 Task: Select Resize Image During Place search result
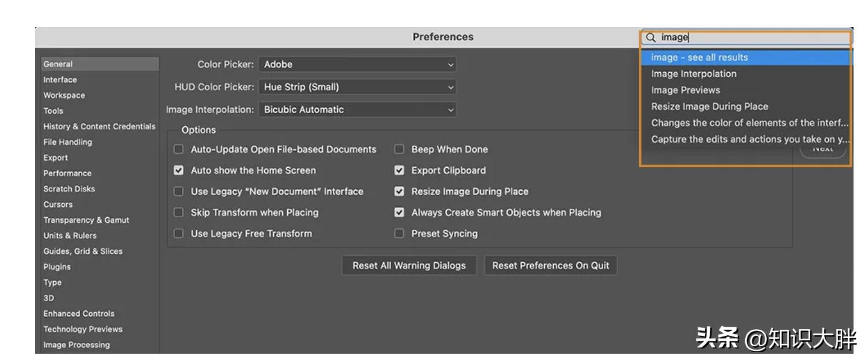point(710,106)
